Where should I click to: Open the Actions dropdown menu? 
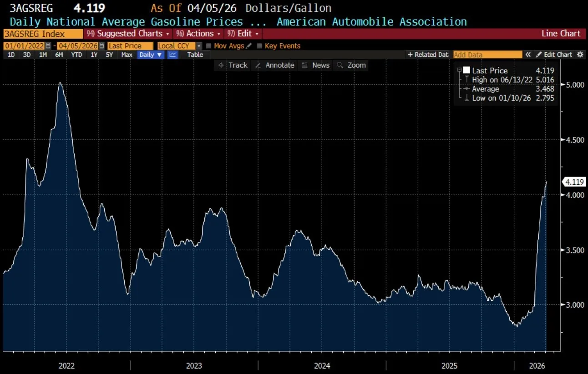(198, 34)
